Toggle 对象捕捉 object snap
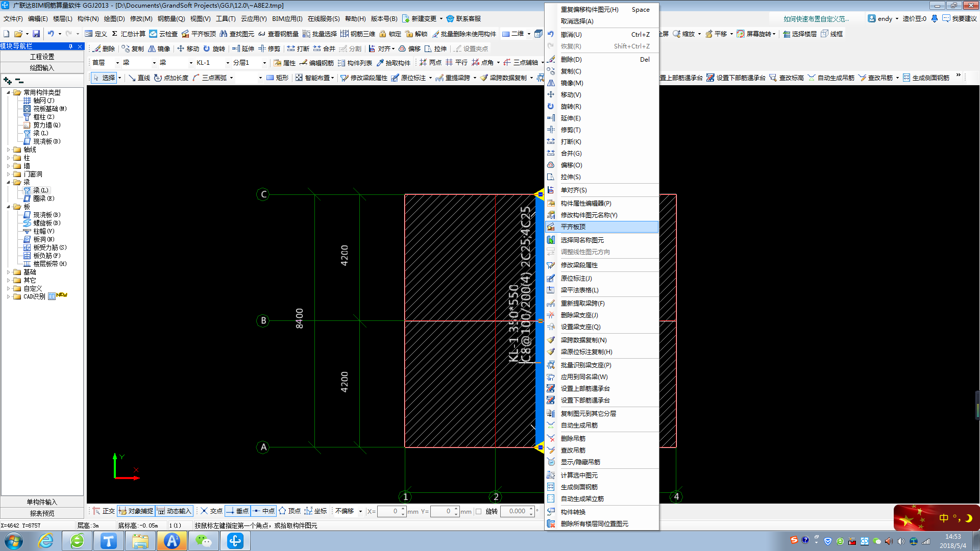Screen dimensions: 980x551 pyautogui.click(x=136, y=511)
